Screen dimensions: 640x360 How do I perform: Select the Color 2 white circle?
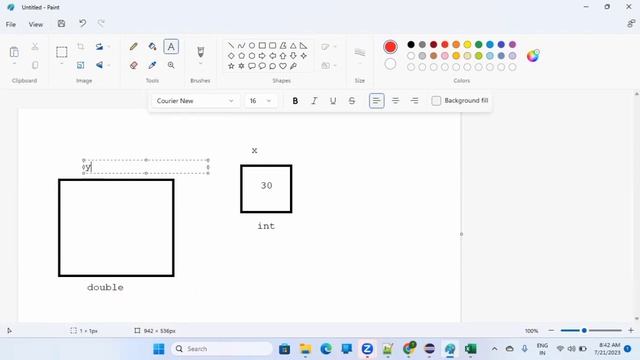tap(390, 64)
